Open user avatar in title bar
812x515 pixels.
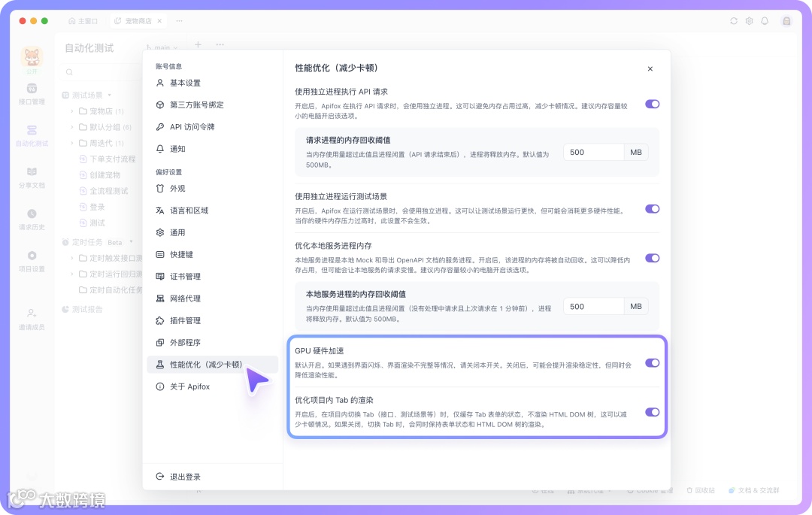pyautogui.click(x=786, y=21)
